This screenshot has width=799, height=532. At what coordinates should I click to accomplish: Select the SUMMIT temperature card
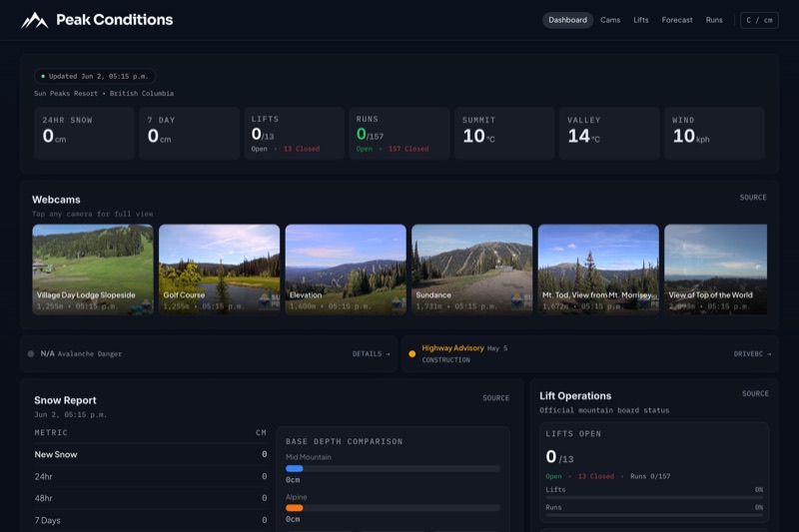pyautogui.click(x=504, y=134)
